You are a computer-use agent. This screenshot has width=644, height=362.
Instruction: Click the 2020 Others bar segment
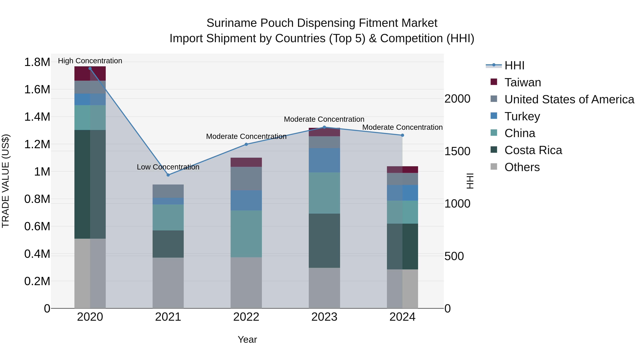coord(90,274)
